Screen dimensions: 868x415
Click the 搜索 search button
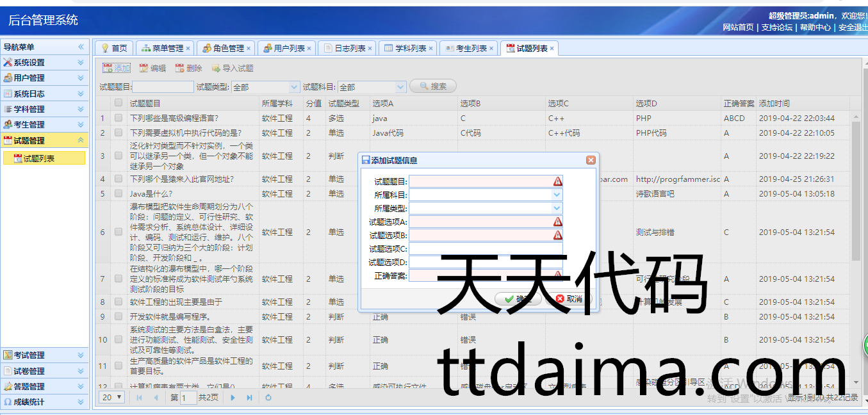coord(433,86)
